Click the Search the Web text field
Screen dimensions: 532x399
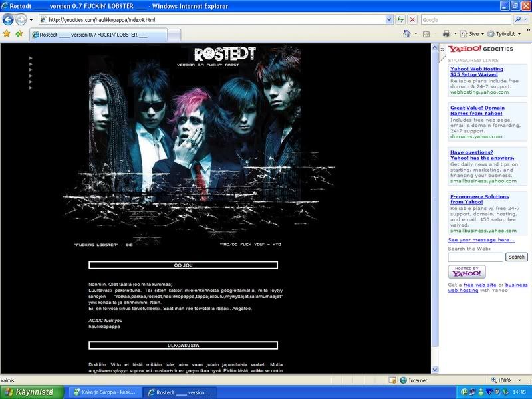(475, 257)
